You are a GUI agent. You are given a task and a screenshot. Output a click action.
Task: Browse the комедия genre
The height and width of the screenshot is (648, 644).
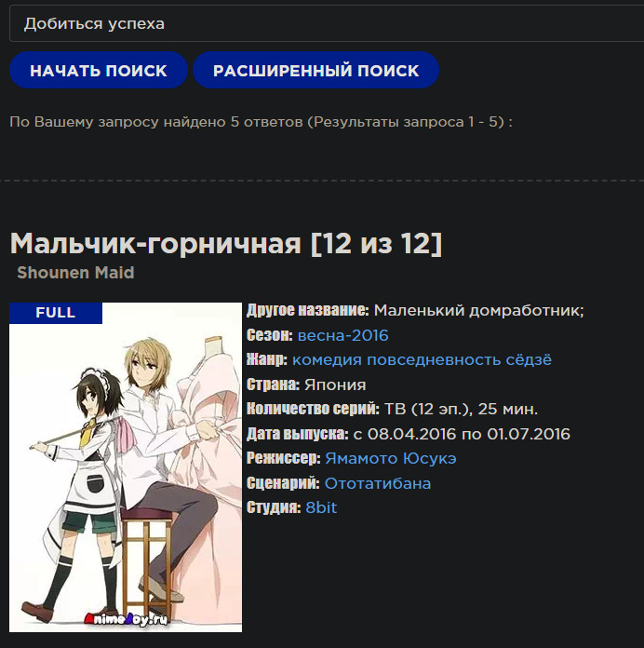pyautogui.click(x=327, y=360)
